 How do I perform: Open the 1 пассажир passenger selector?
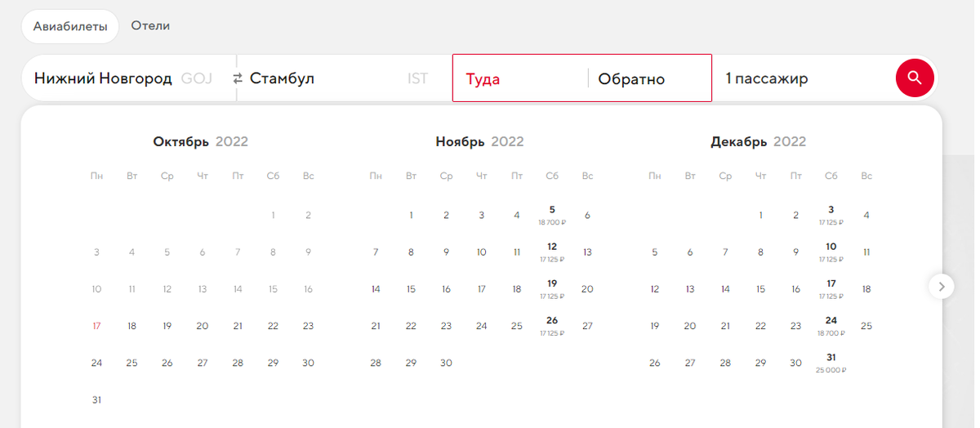click(x=804, y=78)
